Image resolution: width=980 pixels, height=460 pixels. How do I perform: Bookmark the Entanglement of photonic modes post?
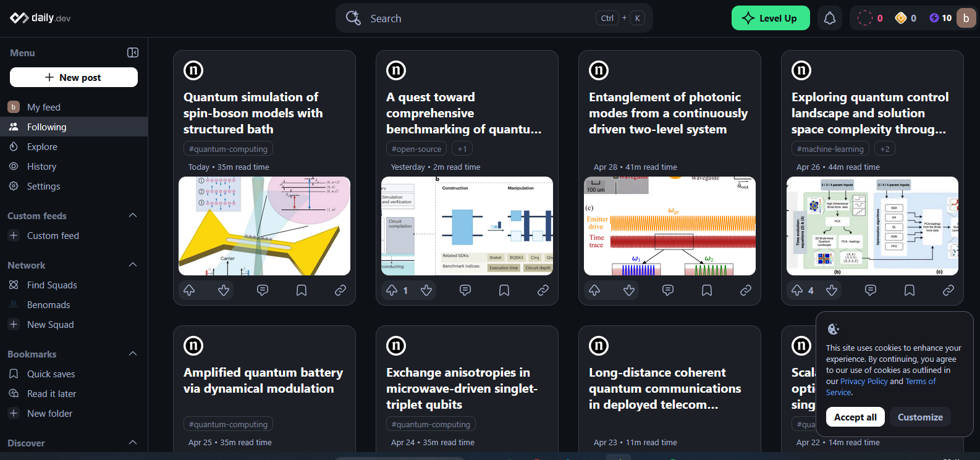tap(707, 290)
